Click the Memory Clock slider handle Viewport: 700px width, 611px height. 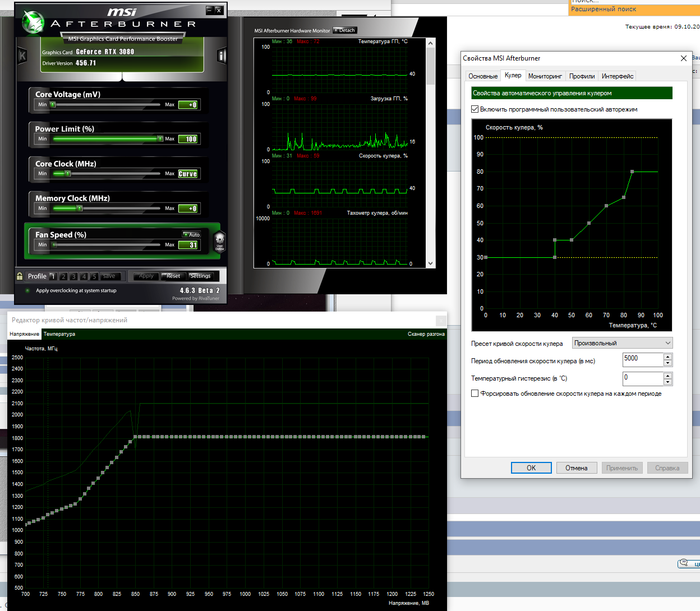coord(80,208)
